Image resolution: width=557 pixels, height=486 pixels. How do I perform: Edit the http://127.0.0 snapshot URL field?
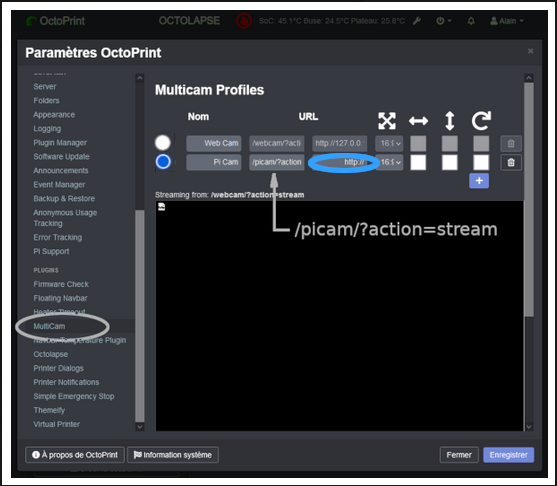(339, 143)
